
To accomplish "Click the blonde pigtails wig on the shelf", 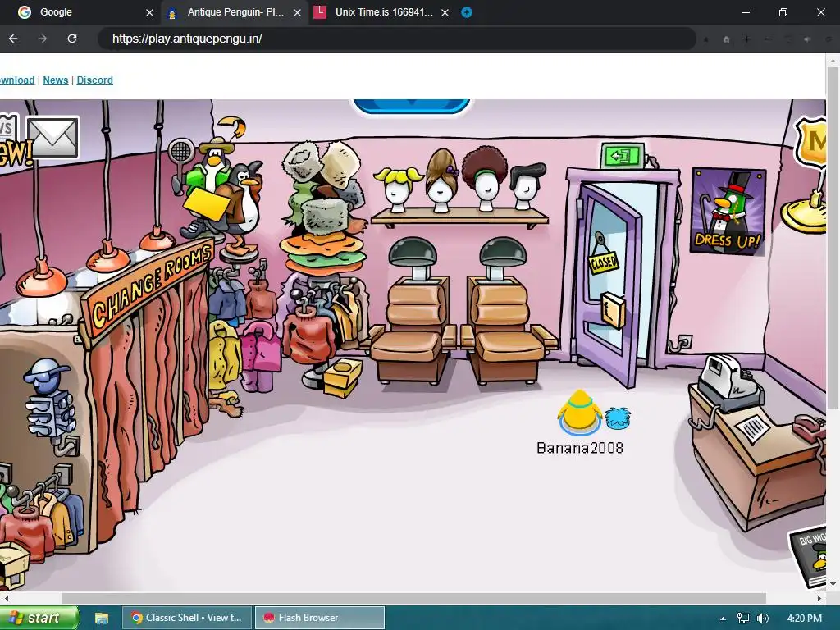I will point(398,189).
